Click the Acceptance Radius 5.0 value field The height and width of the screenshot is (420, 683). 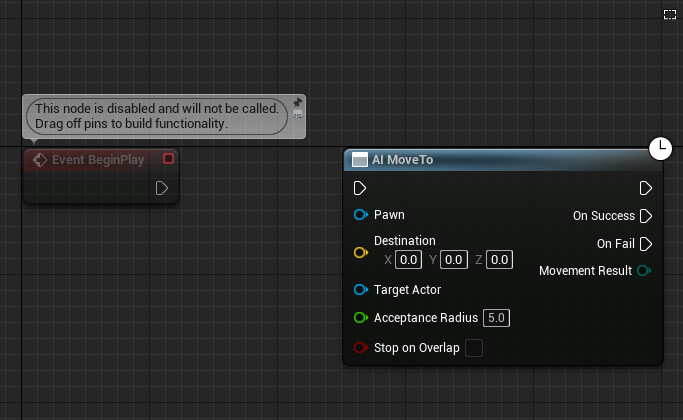496,318
